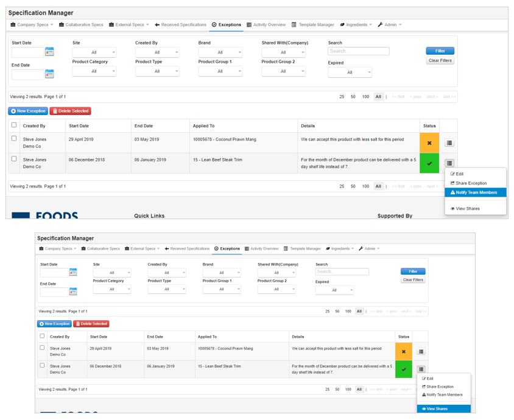Open End Date calendar picker in upper screenshot
514x420 pixels.
(49, 74)
